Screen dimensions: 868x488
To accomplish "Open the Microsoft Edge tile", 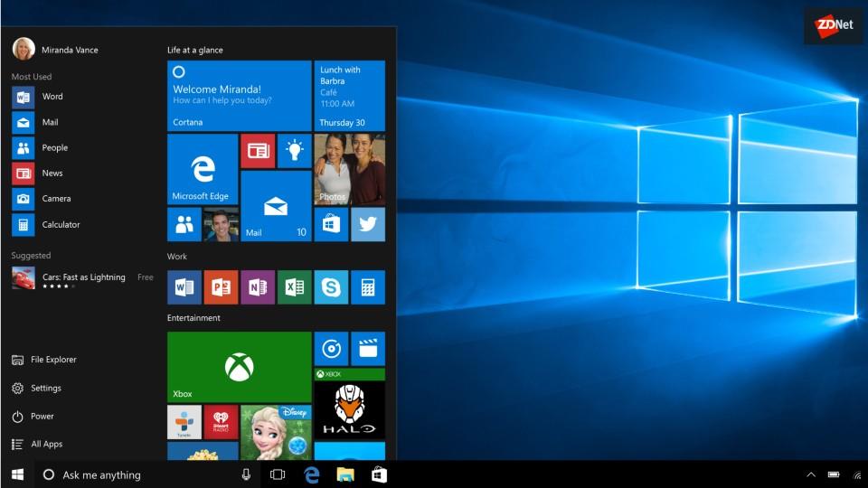I will [203, 169].
